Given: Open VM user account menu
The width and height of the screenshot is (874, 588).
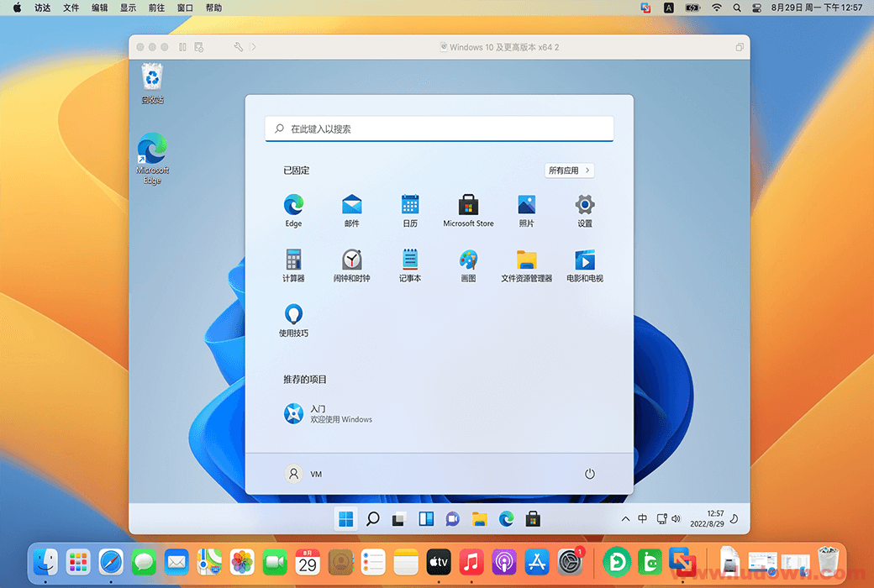Looking at the screenshot, I should (303, 474).
